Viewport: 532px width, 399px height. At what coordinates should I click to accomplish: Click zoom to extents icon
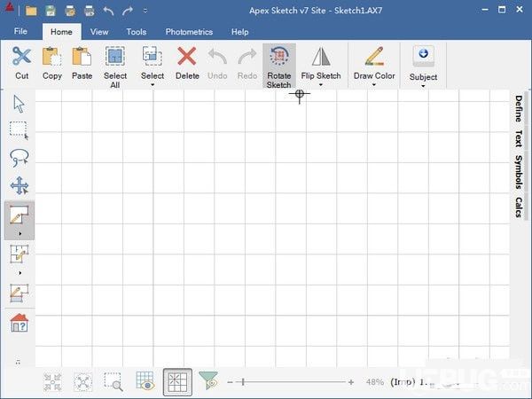click(52, 382)
